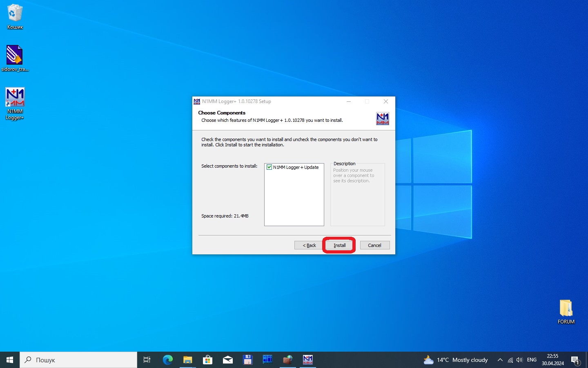Click the 'Choose Components' heading
588x368 pixels.
(x=222, y=113)
